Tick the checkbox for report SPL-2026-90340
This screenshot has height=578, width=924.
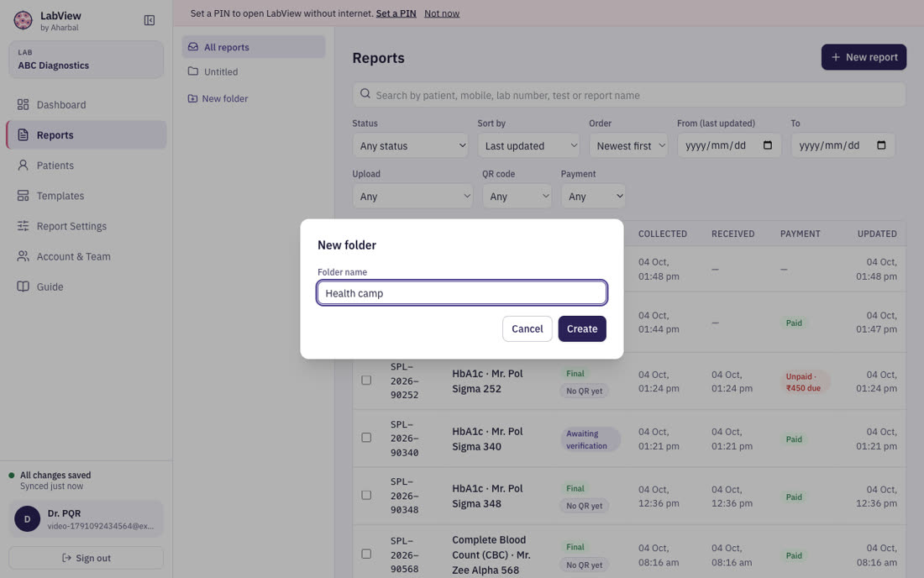(366, 438)
